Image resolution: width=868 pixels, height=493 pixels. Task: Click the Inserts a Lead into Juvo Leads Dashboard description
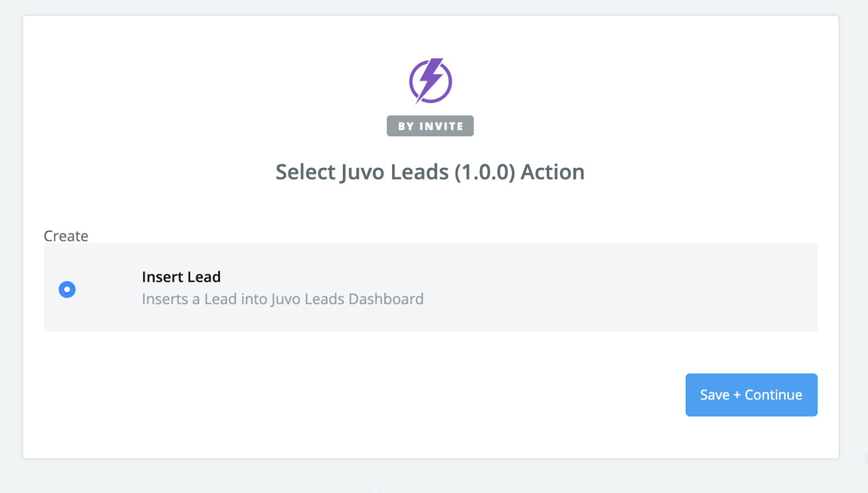coord(283,299)
